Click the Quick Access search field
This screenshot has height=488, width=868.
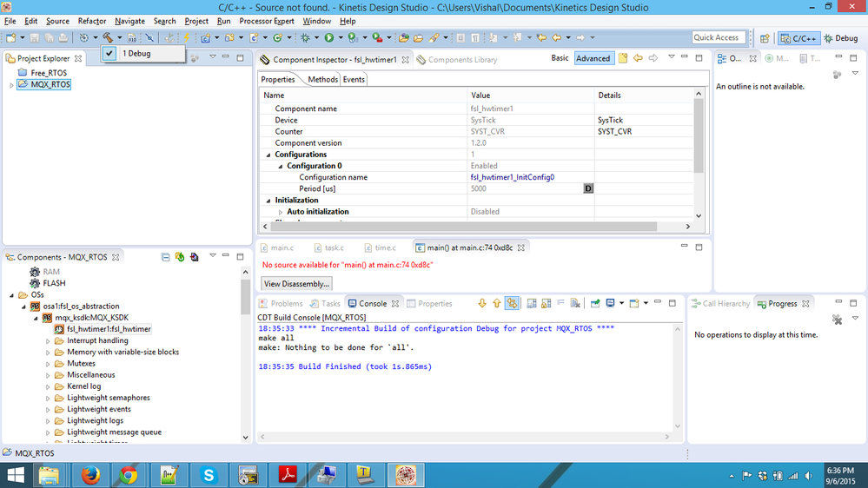(x=719, y=37)
